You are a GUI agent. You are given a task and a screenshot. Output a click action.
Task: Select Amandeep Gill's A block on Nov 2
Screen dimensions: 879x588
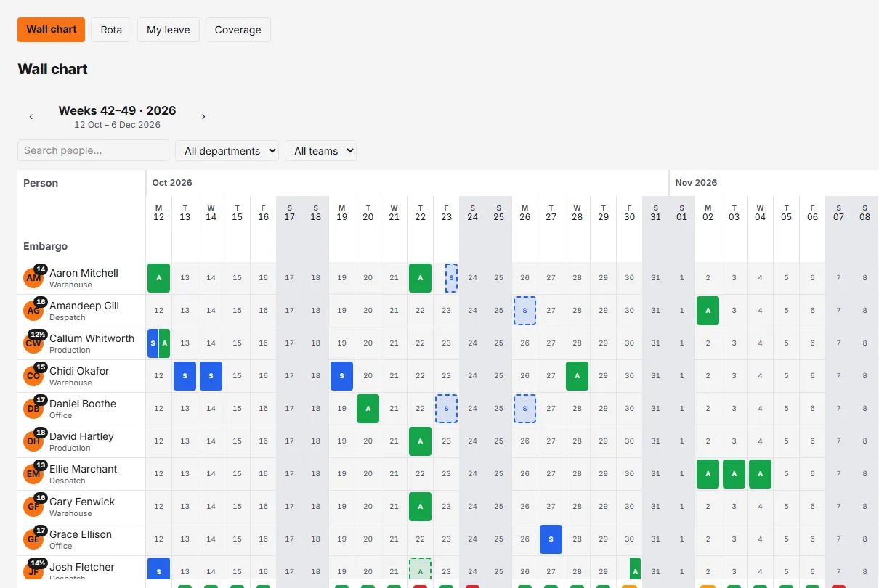click(708, 311)
